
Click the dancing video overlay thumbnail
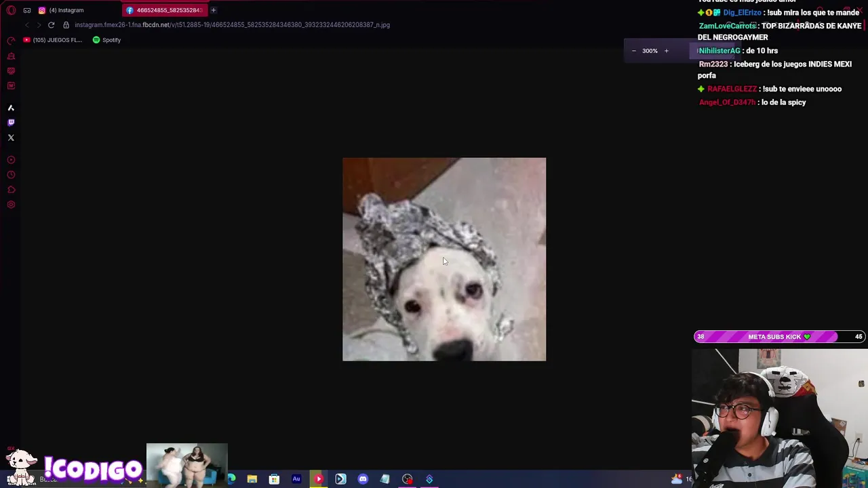[186, 465]
